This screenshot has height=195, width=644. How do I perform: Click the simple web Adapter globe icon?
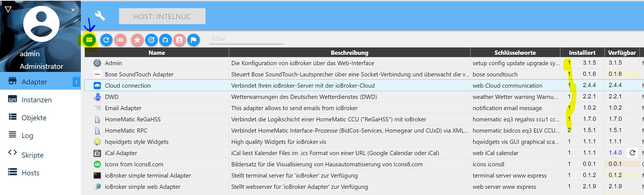click(x=97, y=187)
